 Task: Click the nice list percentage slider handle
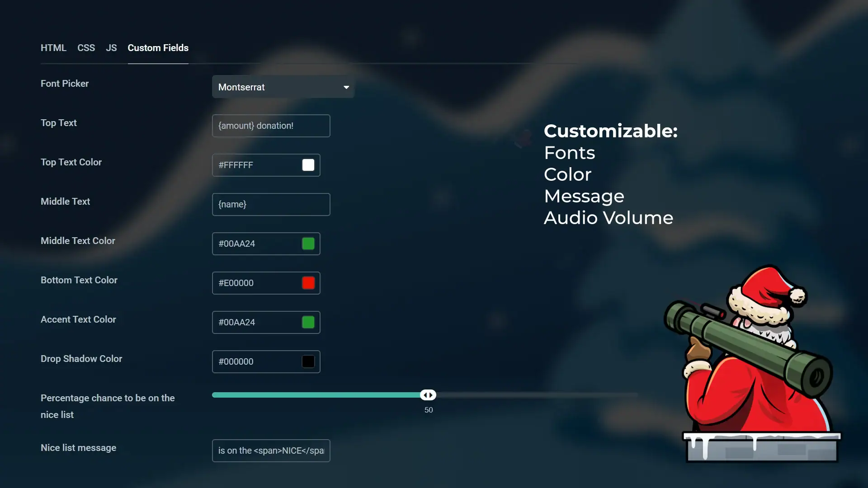coord(428,395)
